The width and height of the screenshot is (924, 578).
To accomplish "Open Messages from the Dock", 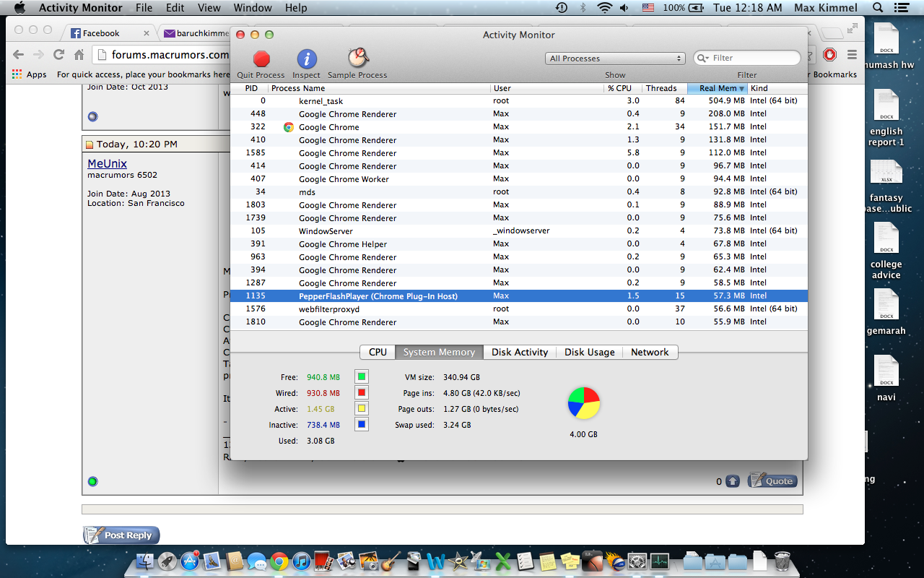I will point(257,561).
